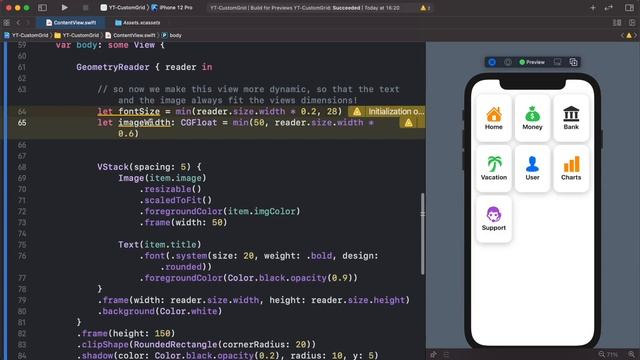This screenshot has height=360, width=640.
Task: Select the selectable preview mode button
Action: coord(508,62)
